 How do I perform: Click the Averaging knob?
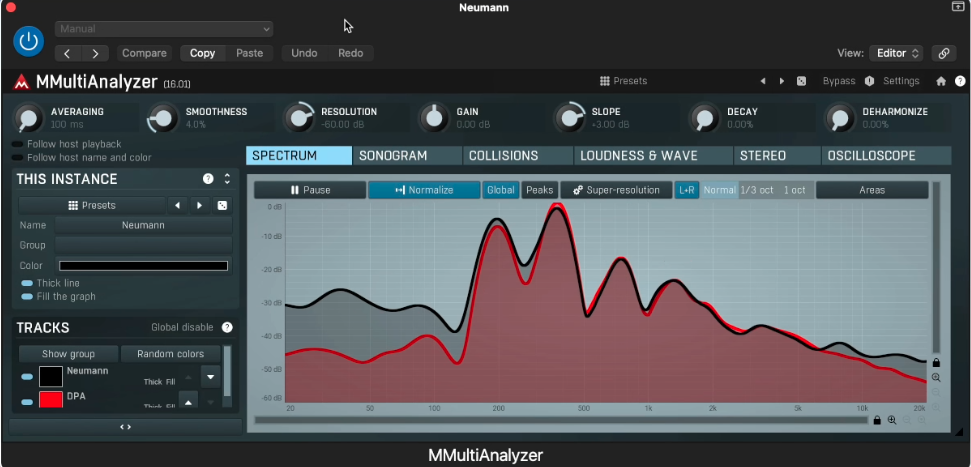point(27,118)
